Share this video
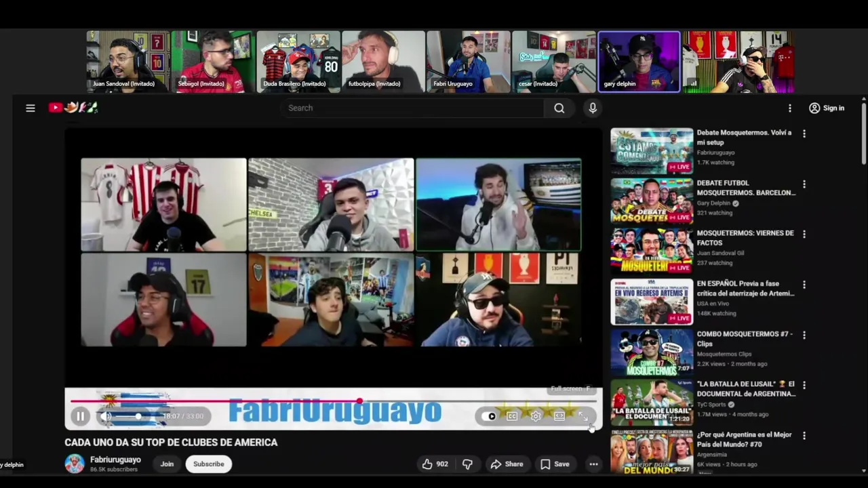The width and height of the screenshot is (868, 488). point(507,464)
